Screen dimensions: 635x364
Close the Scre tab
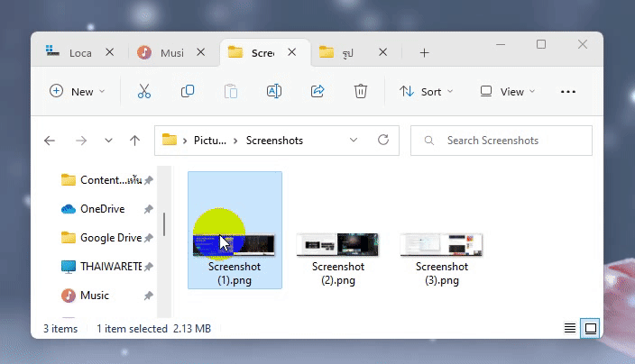(x=292, y=52)
